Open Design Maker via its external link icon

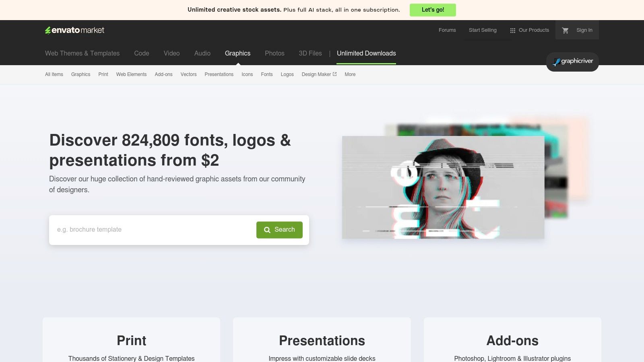334,74
